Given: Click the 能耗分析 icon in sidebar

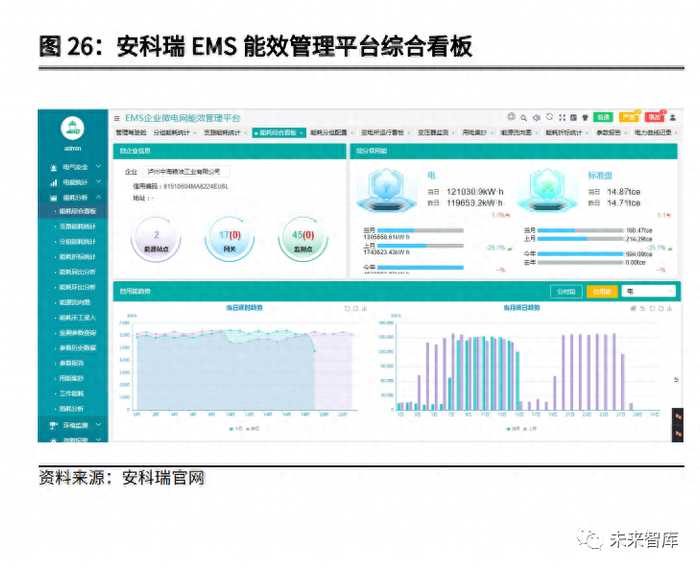Looking at the screenshot, I should point(54,198).
